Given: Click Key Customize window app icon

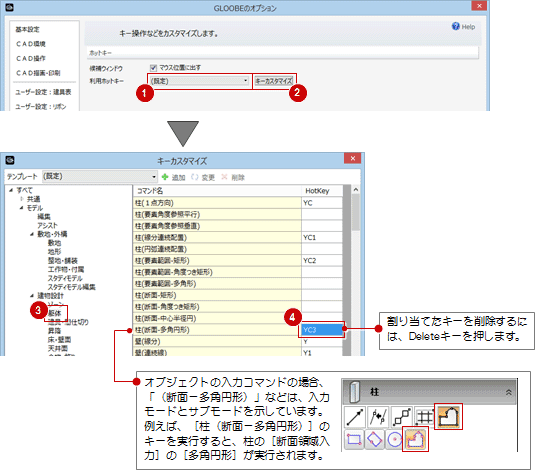Looking at the screenshot, I should (10, 160).
